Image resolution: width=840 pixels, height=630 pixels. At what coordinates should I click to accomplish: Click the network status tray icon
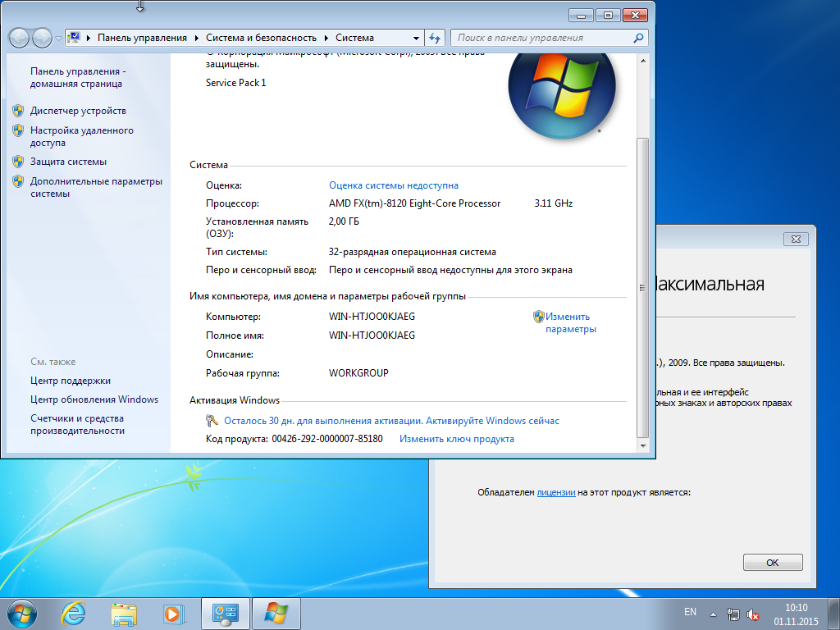[733, 614]
